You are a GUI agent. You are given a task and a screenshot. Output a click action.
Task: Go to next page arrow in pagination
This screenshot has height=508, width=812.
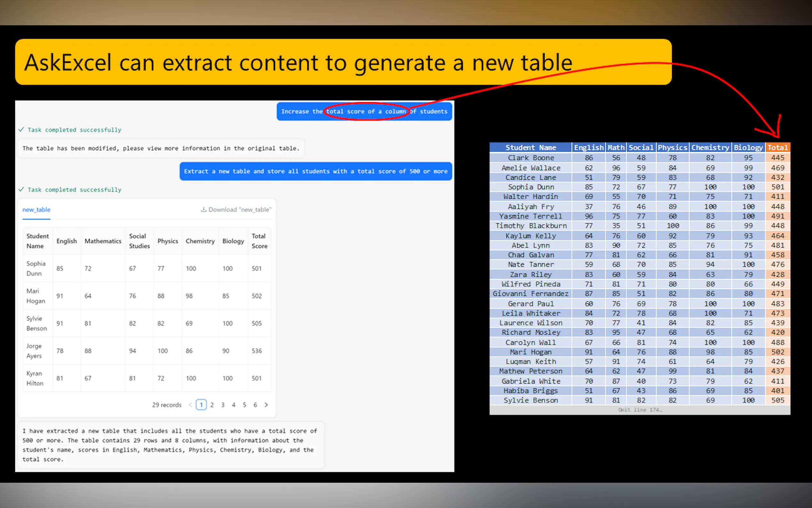click(266, 405)
